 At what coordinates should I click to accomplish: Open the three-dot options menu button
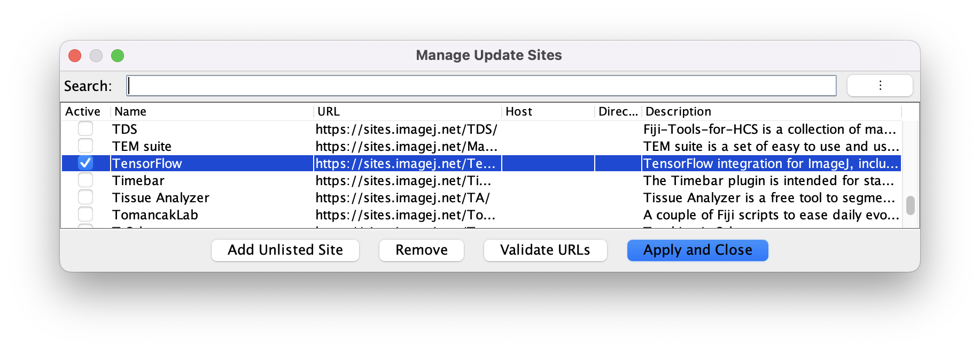[880, 86]
